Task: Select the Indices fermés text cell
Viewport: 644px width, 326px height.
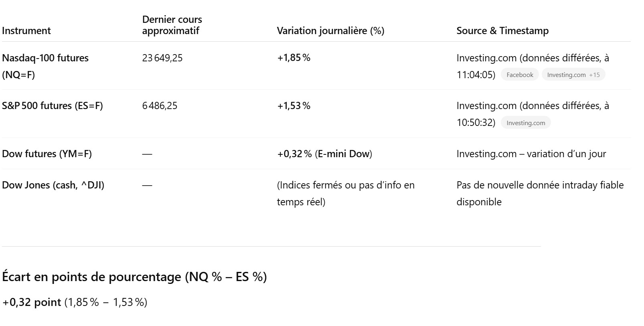Action: [346, 193]
